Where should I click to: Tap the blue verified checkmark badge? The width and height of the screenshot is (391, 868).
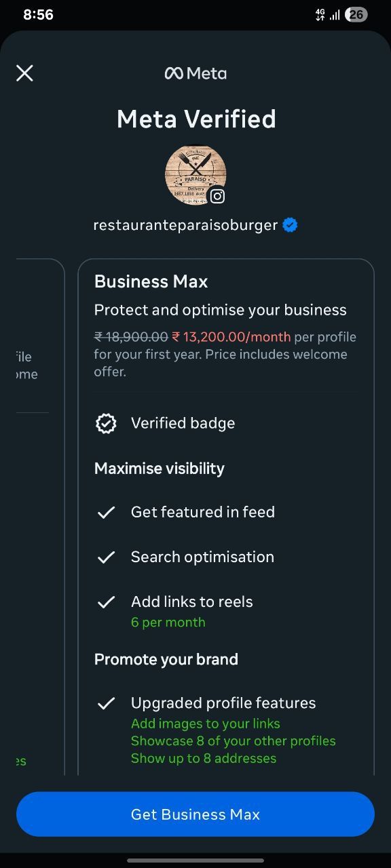[x=290, y=225]
